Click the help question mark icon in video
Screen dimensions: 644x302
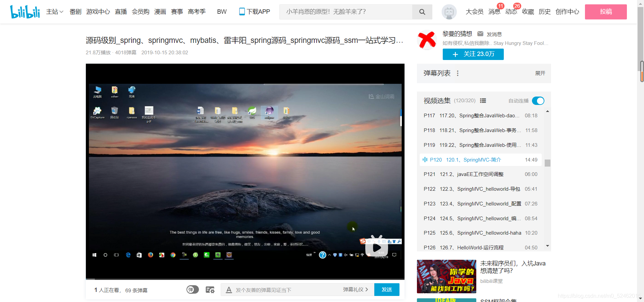point(322,255)
